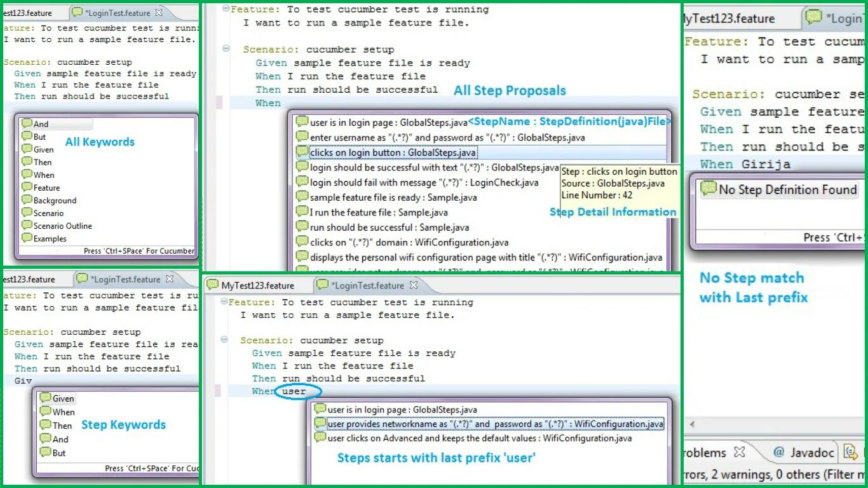Choose When in popup below 'Giv' text
The image size is (868, 488).
57,412
